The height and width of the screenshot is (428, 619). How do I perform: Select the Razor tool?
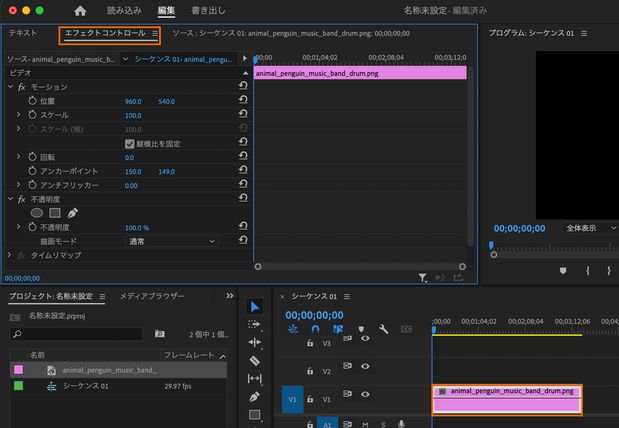pos(254,360)
